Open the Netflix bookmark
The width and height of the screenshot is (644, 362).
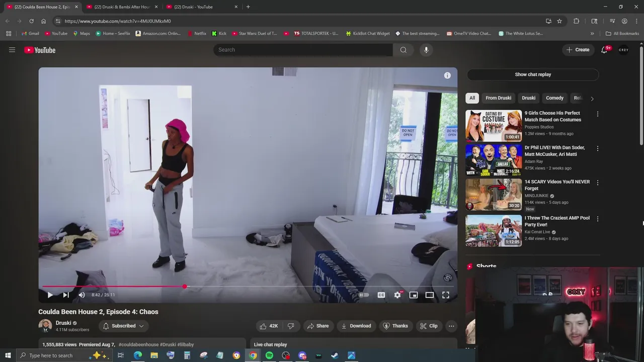196,34
